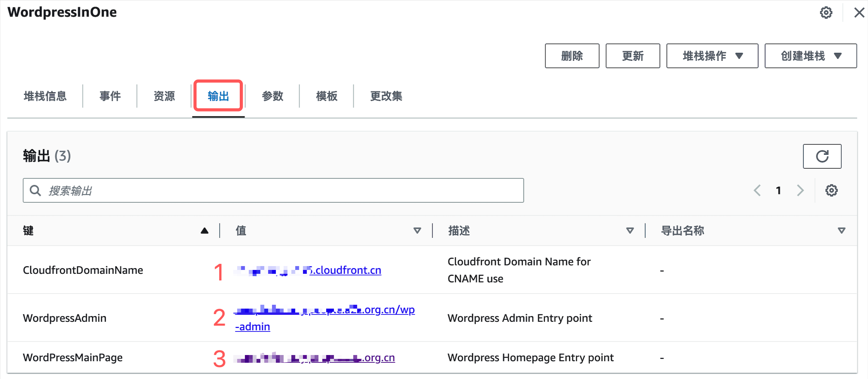Sort by 值 column arrow

click(417, 231)
